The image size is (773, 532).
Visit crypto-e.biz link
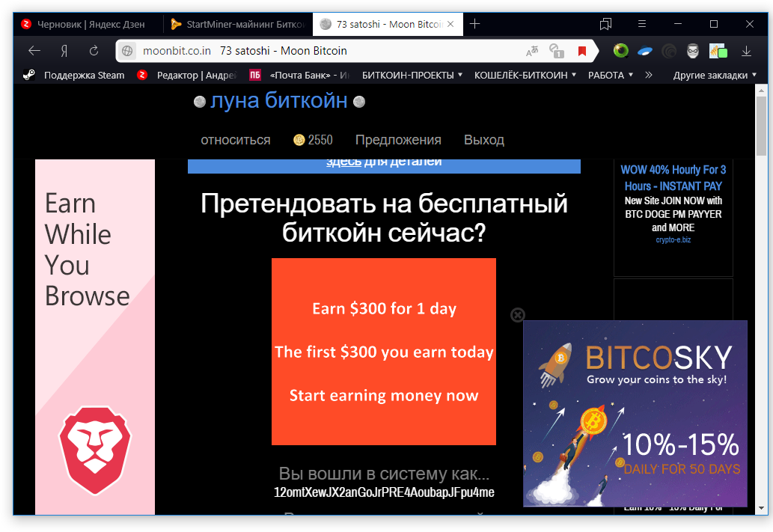pyautogui.click(x=673, y=239)
